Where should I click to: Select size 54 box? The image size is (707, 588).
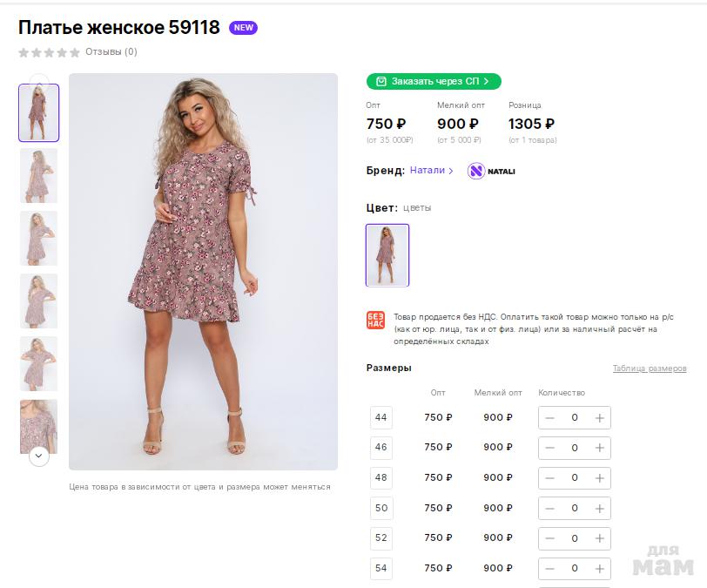tap(381, 568)
